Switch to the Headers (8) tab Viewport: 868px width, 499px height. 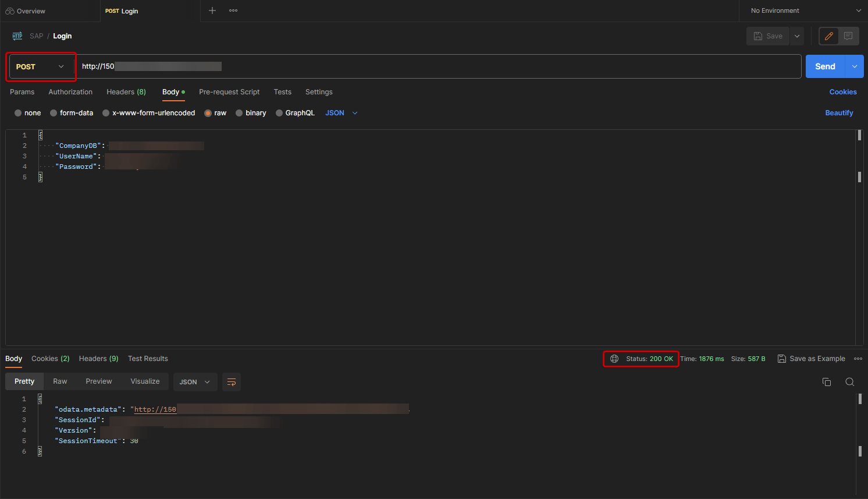[x=126, y=91]
